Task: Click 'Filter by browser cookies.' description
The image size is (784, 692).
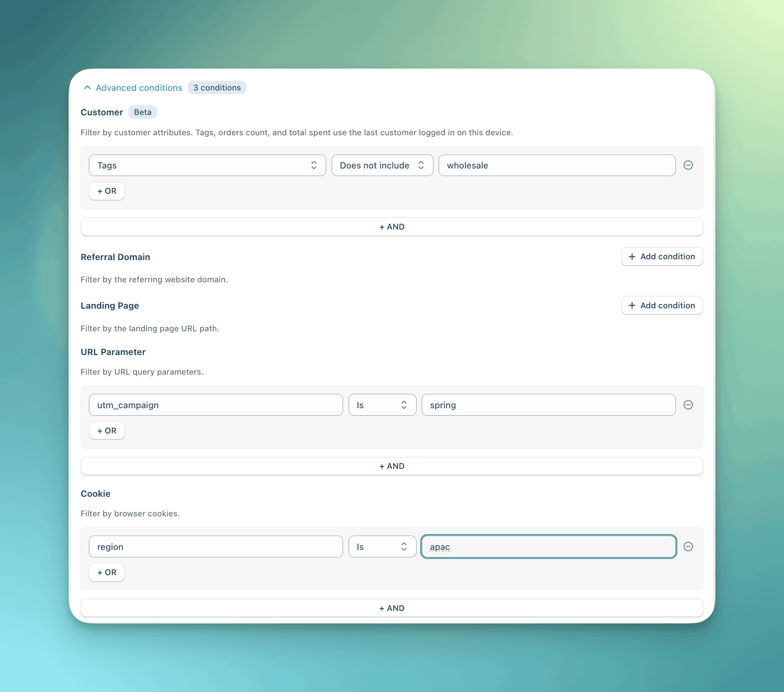Action: click(x=130, y=514)
